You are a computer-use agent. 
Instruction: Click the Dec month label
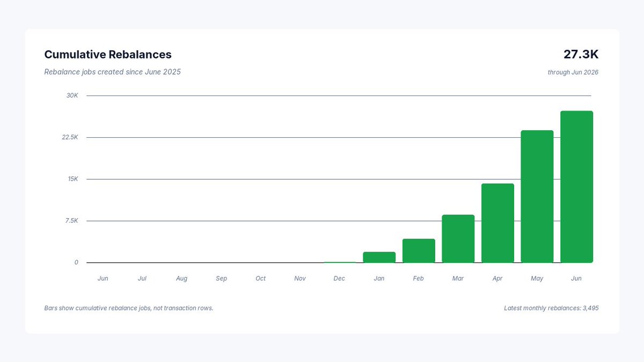click(340, 279)
